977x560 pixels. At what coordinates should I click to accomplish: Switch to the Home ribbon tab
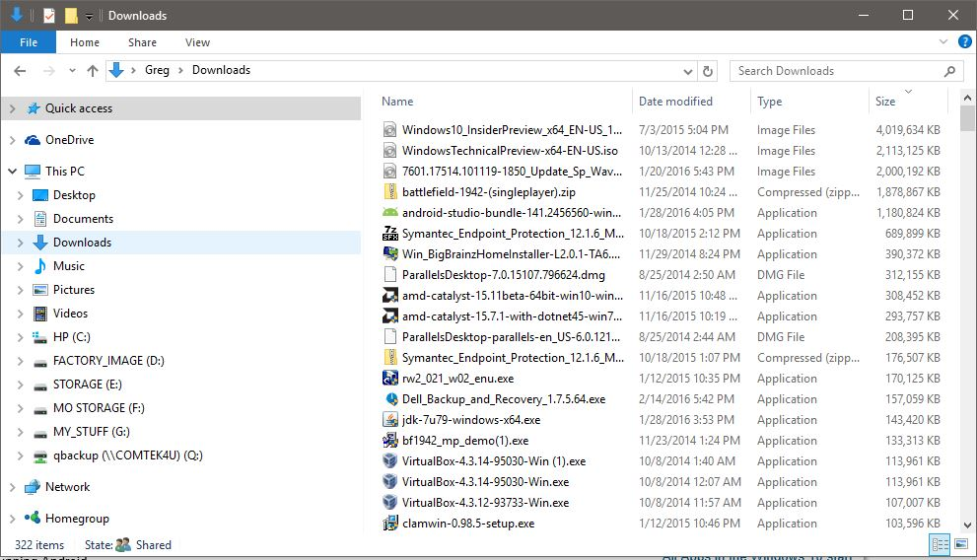coord(85,42)
